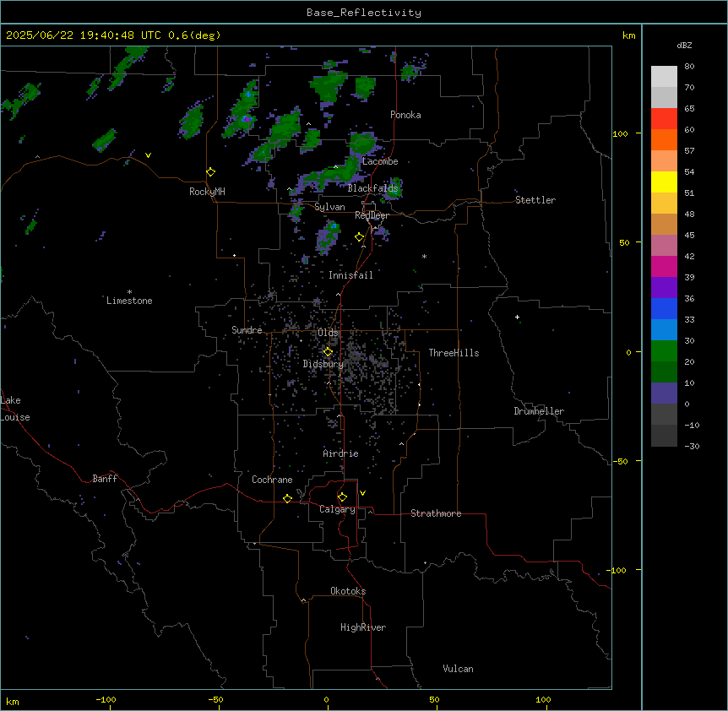Click the white plus marker north of Drumheller
The width and height of the screenshot is (728, 711).
tap(517, 317)
